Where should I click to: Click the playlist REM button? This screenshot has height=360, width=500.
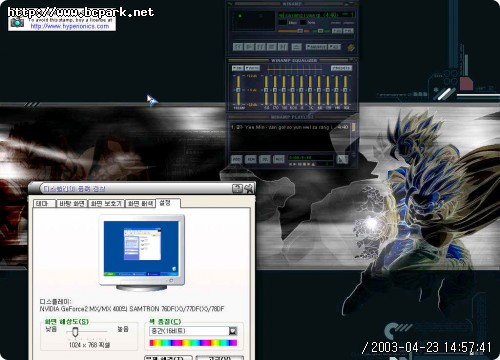coord(251,159)
